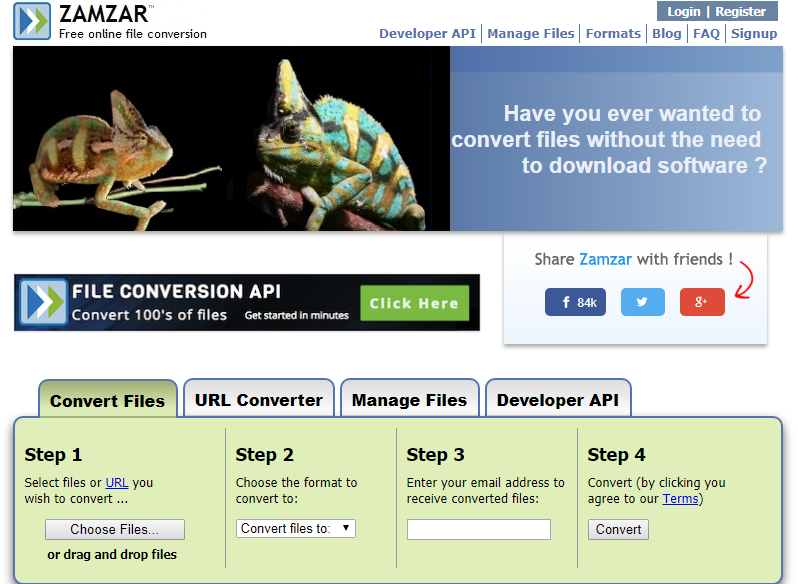
Task: Click 'or drag and drop files' text
Action: (x=112, y=554)
